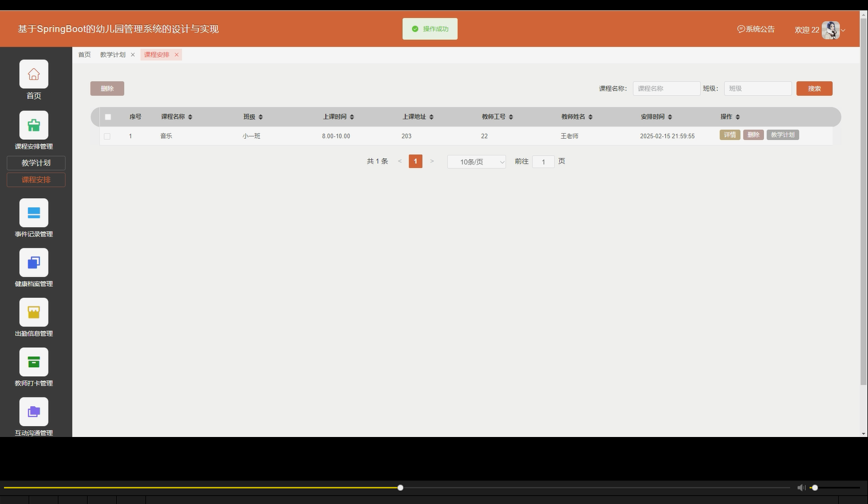The height and width of the screenshot is (504, 868).
Task: Open the 课程安排管理 sidebar icon
Action: pos(34,125)
